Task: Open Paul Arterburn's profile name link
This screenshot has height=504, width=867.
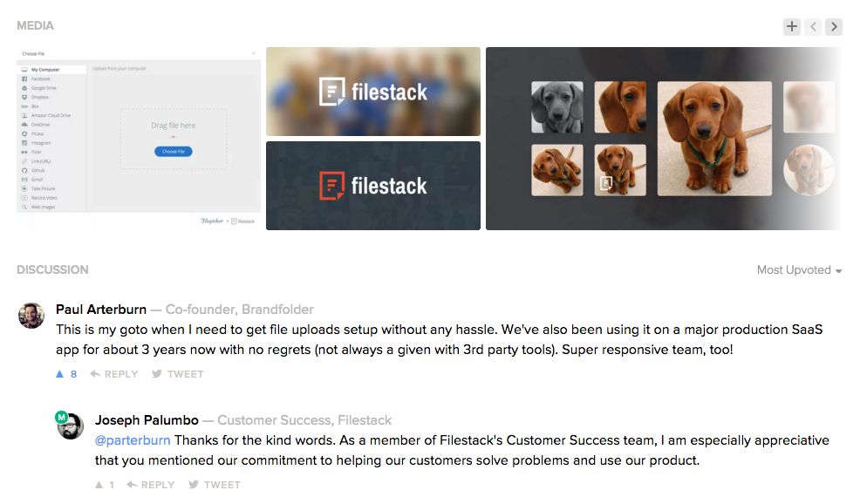Action: [101, 310]
